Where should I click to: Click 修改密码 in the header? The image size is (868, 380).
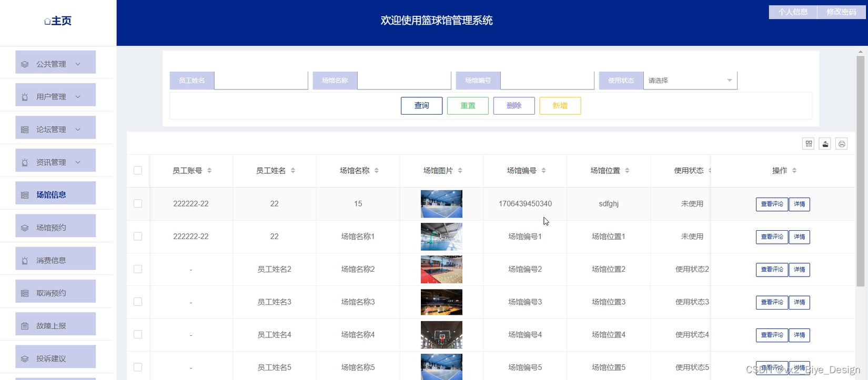pos(841,12)
